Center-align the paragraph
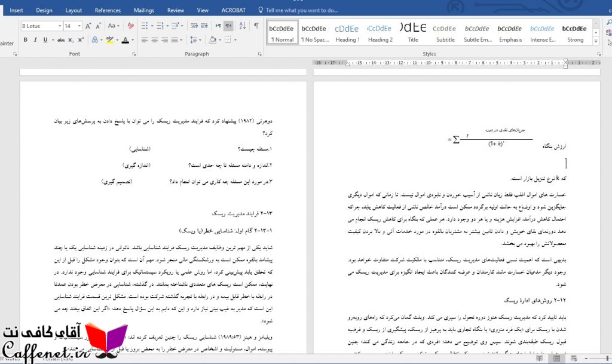 [155, 40]
